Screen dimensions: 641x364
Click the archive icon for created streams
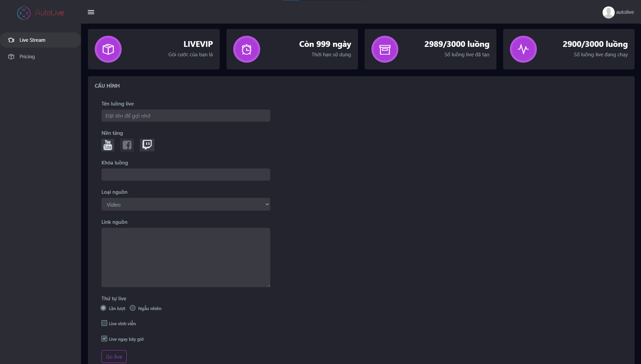(x=385, y=49)
